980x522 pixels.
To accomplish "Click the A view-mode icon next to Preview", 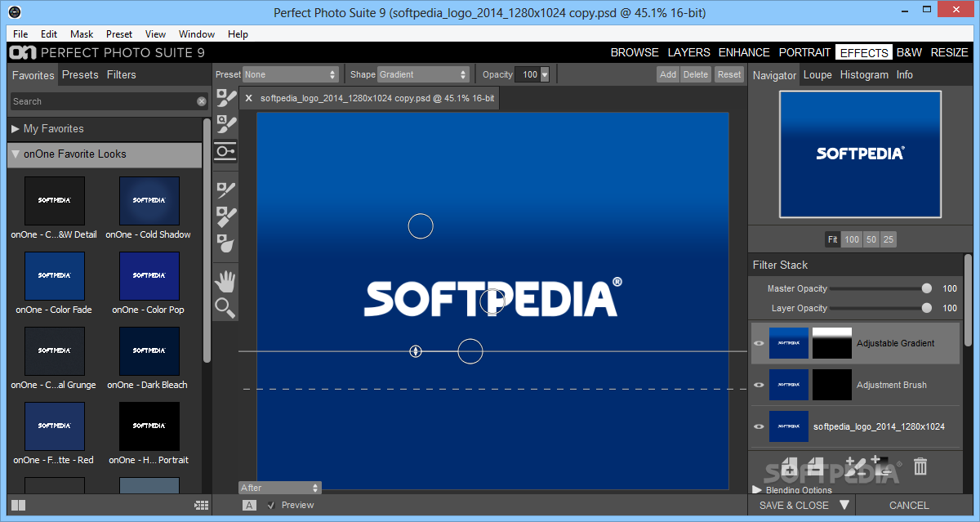I will (249, 505).
